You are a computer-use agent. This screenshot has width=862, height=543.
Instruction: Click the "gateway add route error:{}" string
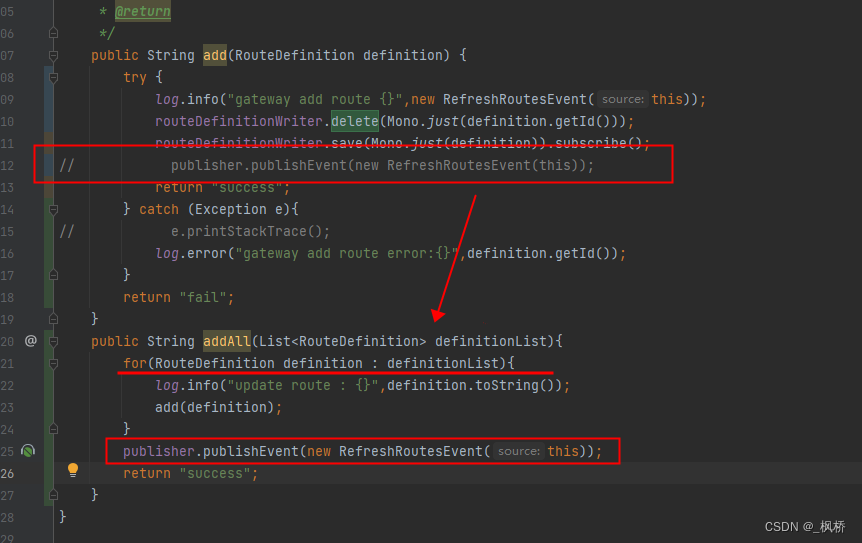(x=347, y=253)
